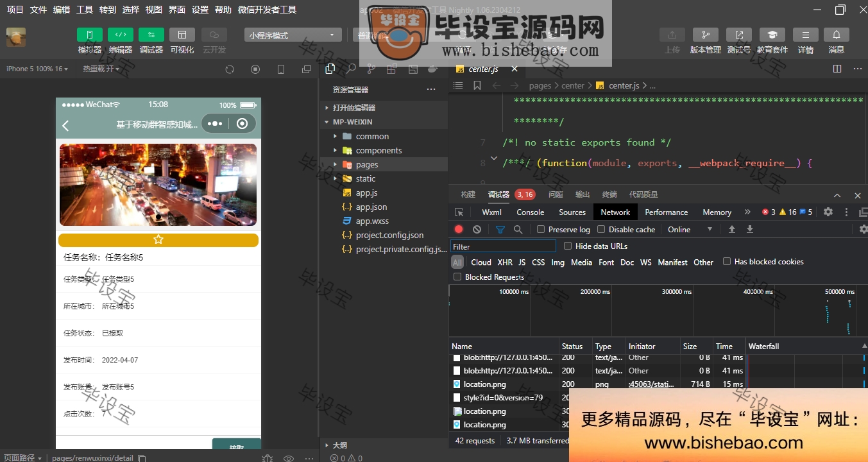Open network search magnifier icon

coord(518,229)
